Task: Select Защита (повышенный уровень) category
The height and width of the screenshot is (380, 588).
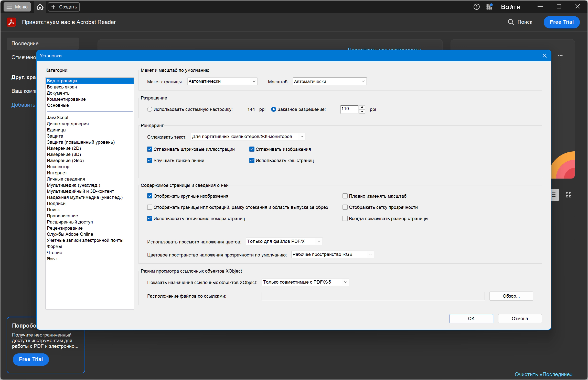Action: click(x=90, y=142)
